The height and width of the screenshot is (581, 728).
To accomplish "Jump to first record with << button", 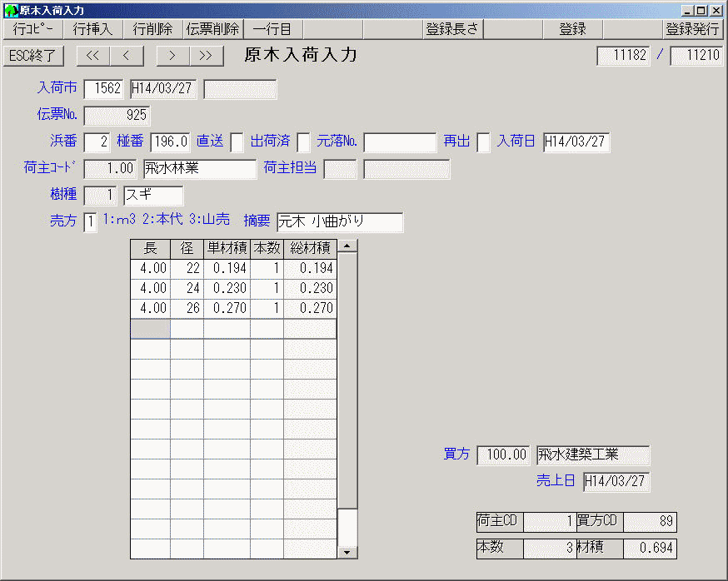I will coord(93,56).
